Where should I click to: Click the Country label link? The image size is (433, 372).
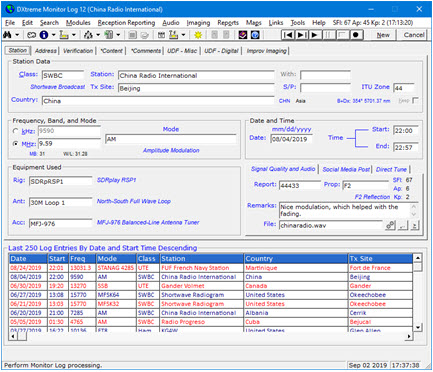coord(24,100)
